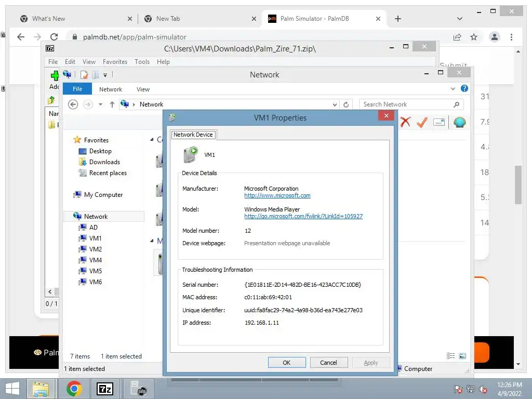Open 7-Zip Help menu
Viewport: 532px width, 399px height.
163,62
